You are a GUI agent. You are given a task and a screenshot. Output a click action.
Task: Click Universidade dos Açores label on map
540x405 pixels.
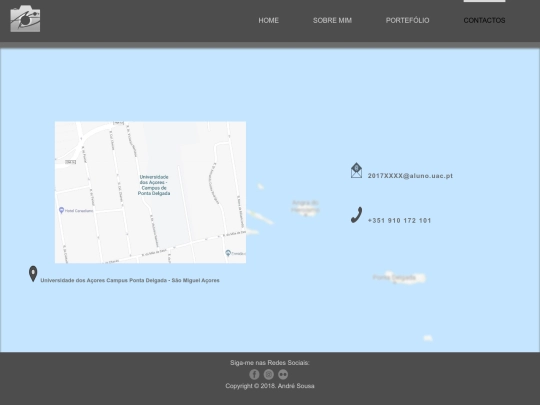pos(154,185)
